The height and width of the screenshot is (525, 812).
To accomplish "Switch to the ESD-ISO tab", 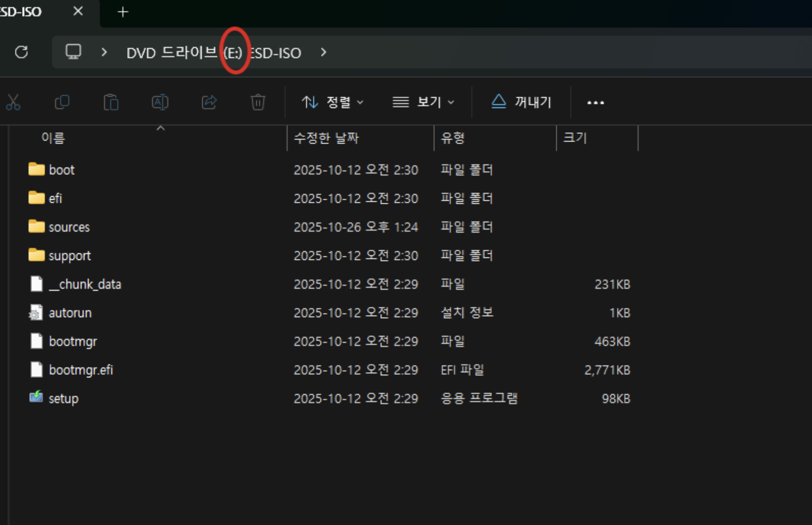I will tap(21, 11).
